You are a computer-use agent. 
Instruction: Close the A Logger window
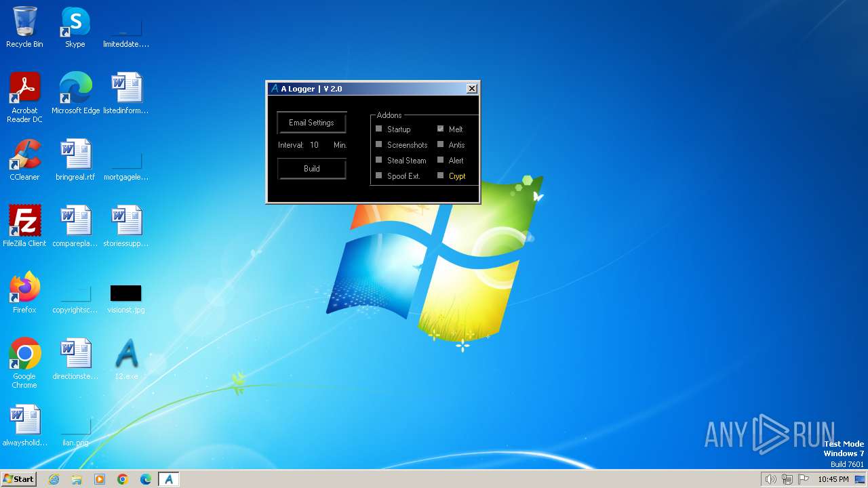(472, 89)
